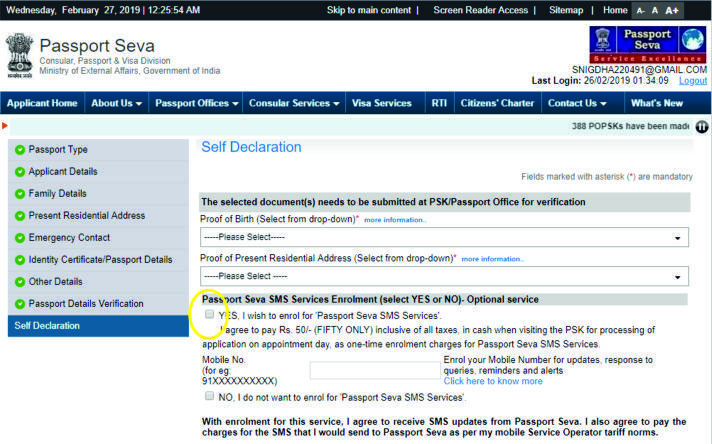Click green check icon beside Passport Type
This screenshot has width=712, height=444.
(20, 150)
